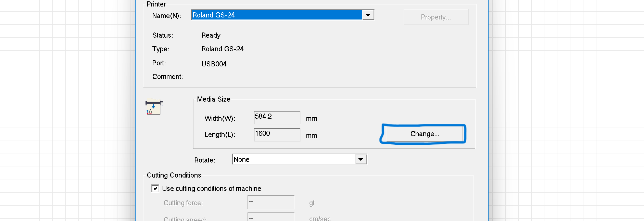Click the Length input field

point(277,134)
